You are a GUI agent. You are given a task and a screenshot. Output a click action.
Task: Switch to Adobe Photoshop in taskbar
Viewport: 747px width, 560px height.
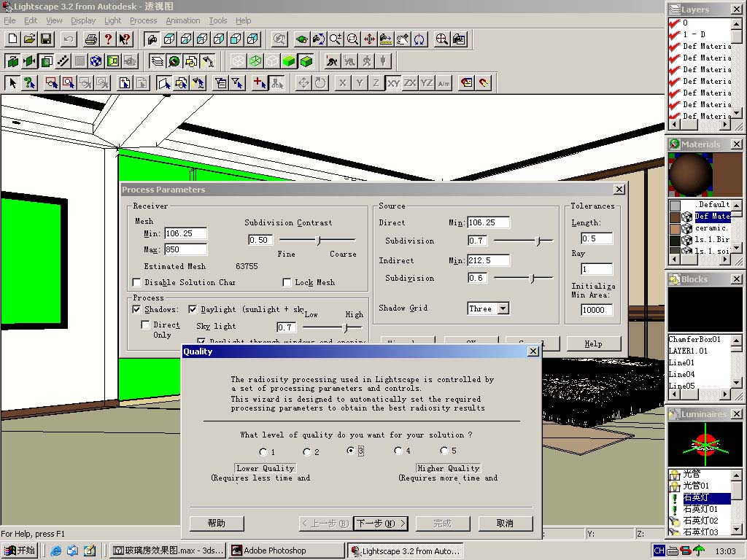tap(286, 551)
